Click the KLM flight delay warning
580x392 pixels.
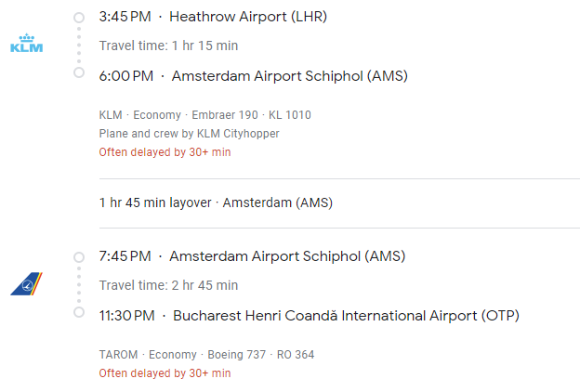[x=165, y=152]
